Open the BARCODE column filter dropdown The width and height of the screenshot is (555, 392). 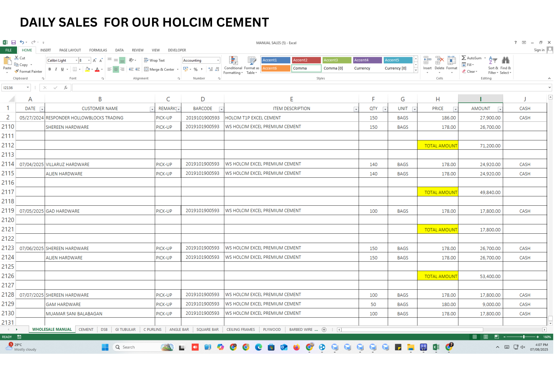[221, 109]
